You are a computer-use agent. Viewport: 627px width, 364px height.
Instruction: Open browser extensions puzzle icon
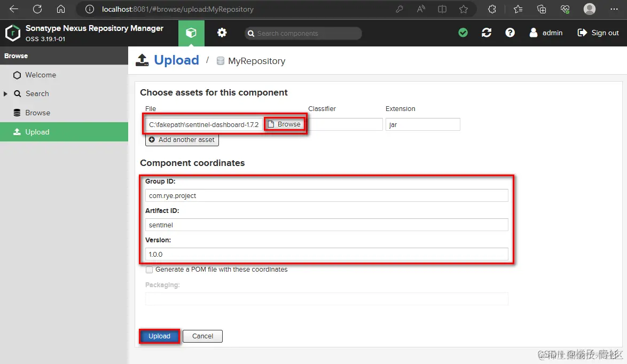click(x=492, y=9)
